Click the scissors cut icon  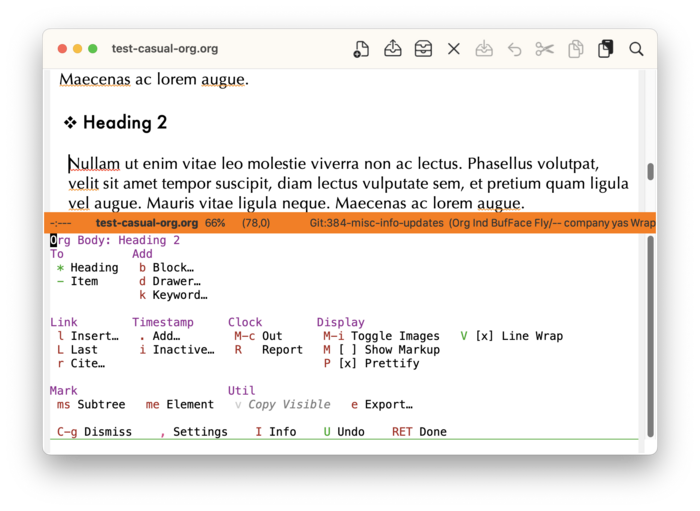545,49
